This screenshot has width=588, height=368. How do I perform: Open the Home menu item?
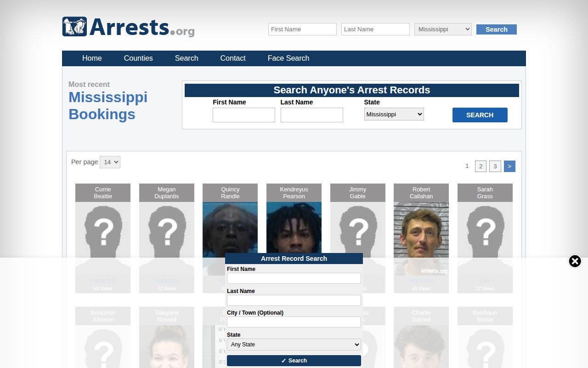pyautogui.click(x=92, y=58)
